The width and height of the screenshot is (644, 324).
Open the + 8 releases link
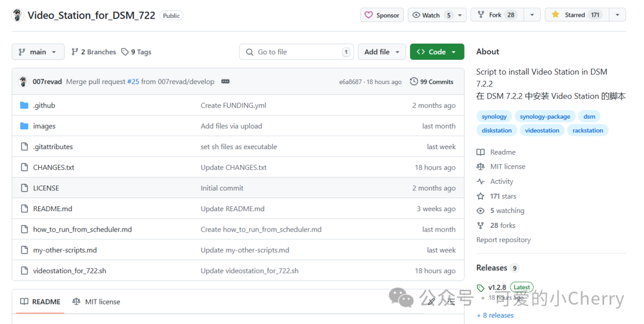tap(495, 316)
